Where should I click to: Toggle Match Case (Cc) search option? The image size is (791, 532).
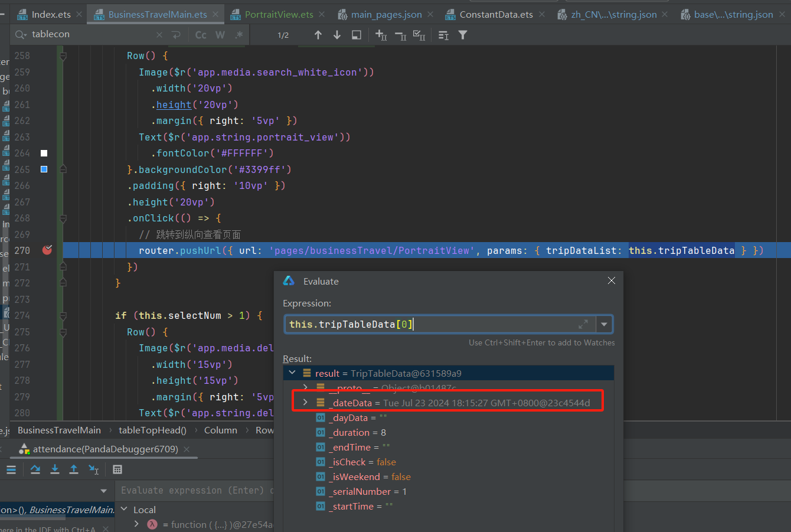pos(201,35)
